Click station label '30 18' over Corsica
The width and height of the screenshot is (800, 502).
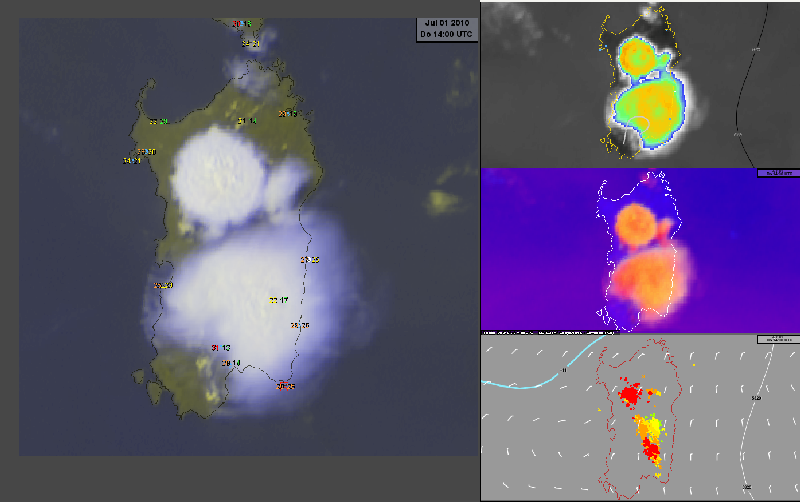(x=242, y=24)
